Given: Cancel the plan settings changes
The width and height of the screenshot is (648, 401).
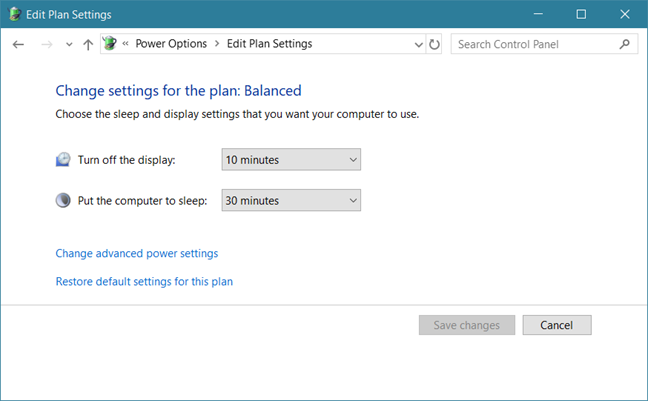Looking at the screenshot, I should 557,325.
